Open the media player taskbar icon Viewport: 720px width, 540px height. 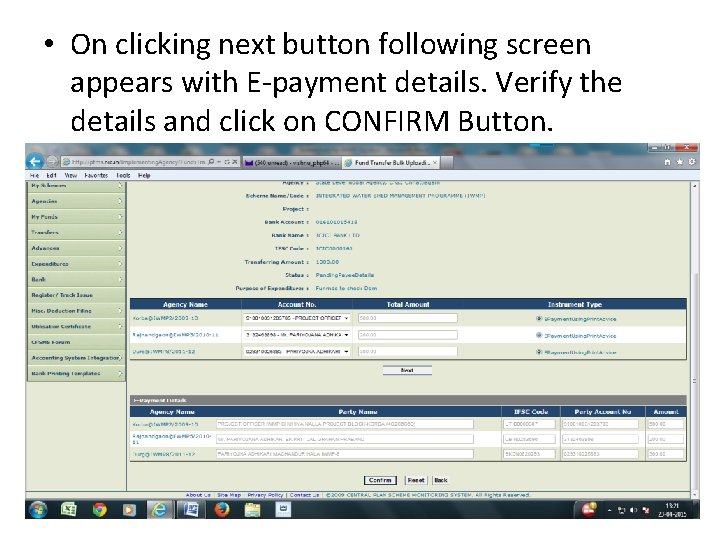pos(129,510)
